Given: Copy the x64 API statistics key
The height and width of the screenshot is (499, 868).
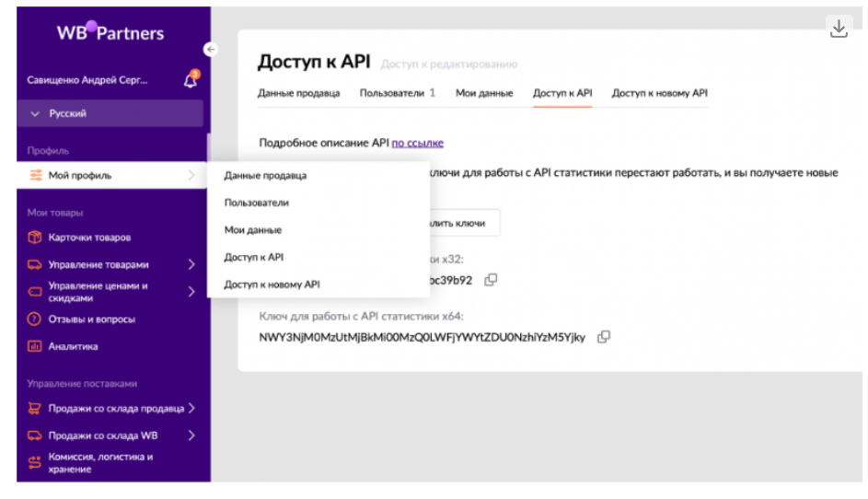Looking at the screenshot, I should [x=604, y=337].
